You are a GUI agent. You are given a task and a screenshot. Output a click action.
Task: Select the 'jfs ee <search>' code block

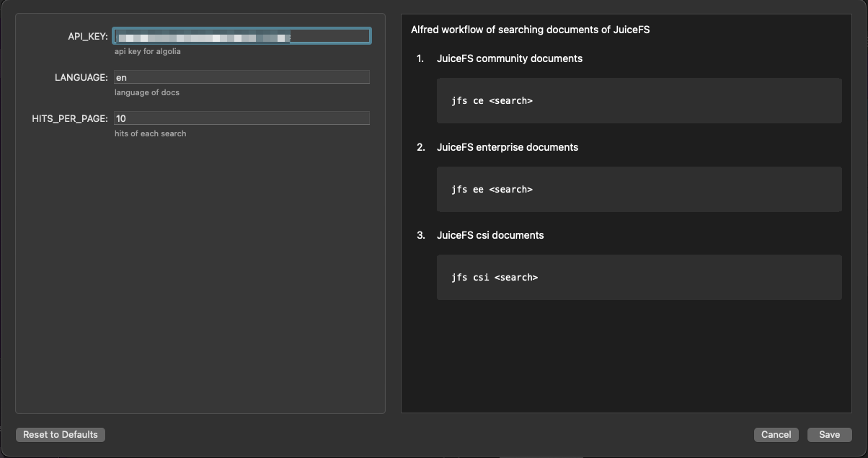pos(639,189)
